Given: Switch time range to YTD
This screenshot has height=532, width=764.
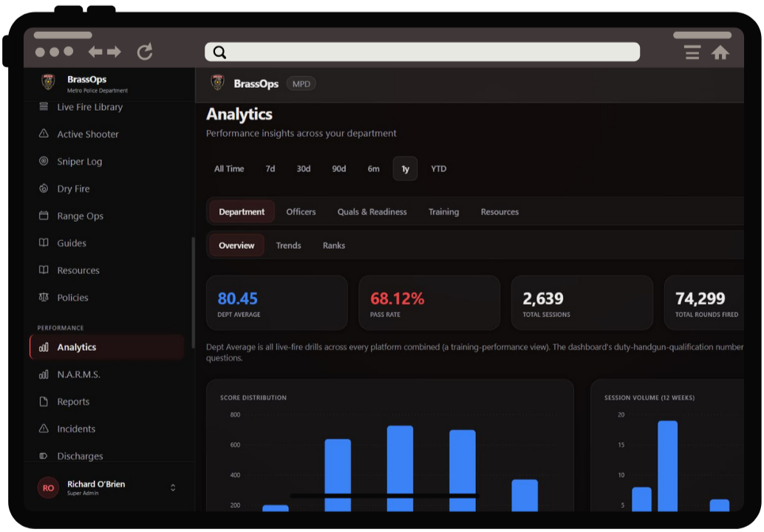Looking at the screenshot, I should (x=438, y=168).
